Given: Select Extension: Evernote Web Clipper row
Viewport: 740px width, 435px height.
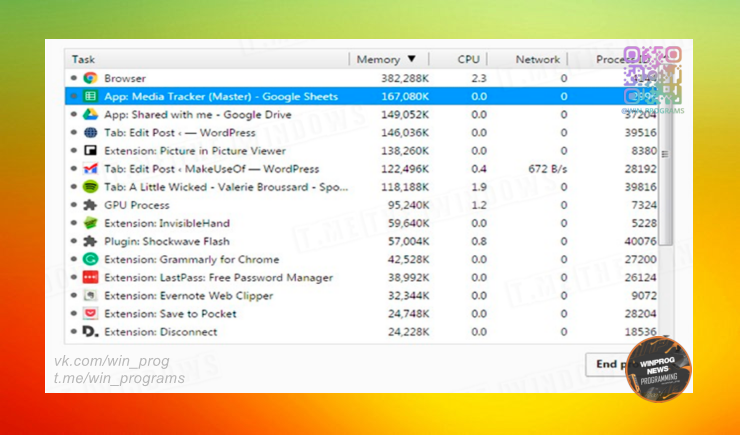Looking at the screenshot, I should click(x=362, y=295).
